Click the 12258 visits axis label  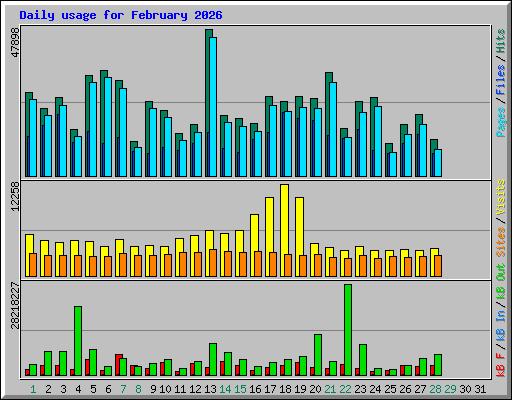click(15, 196)
